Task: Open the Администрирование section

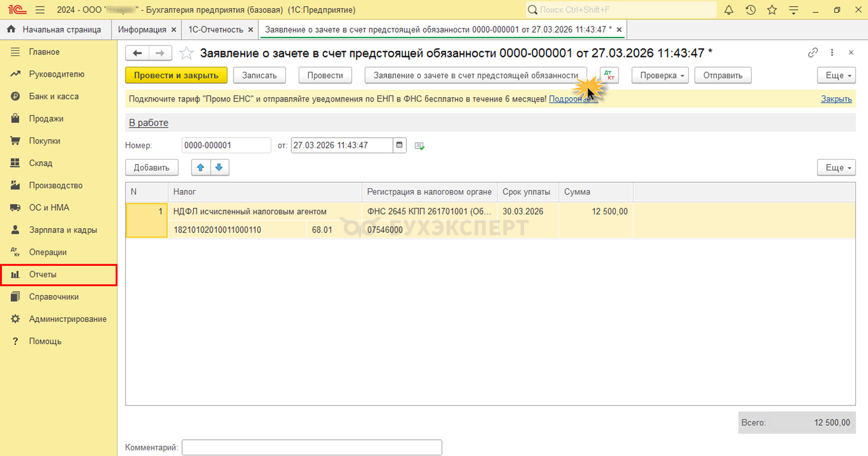Action: (x=59, y=319)
